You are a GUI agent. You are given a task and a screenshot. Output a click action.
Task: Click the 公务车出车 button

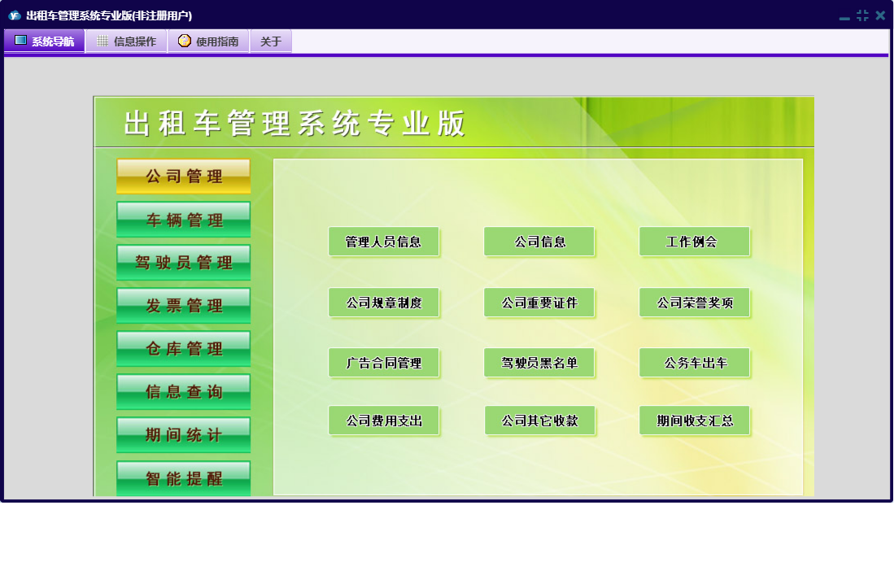tap(695, 363)
